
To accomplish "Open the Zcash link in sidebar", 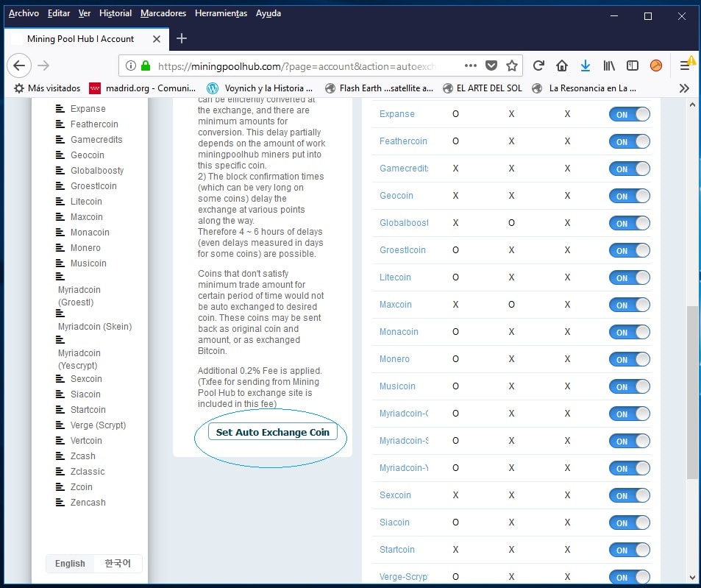I will [83, 456].
